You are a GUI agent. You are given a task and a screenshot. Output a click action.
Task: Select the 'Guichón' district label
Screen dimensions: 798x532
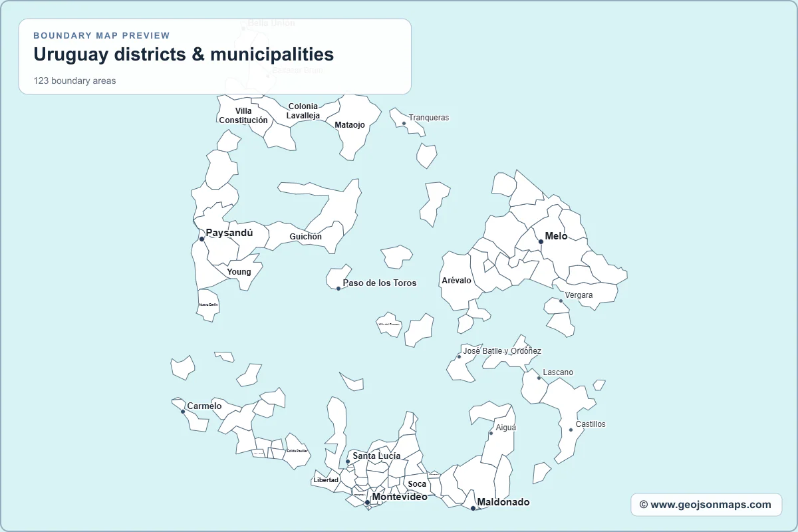305,236
